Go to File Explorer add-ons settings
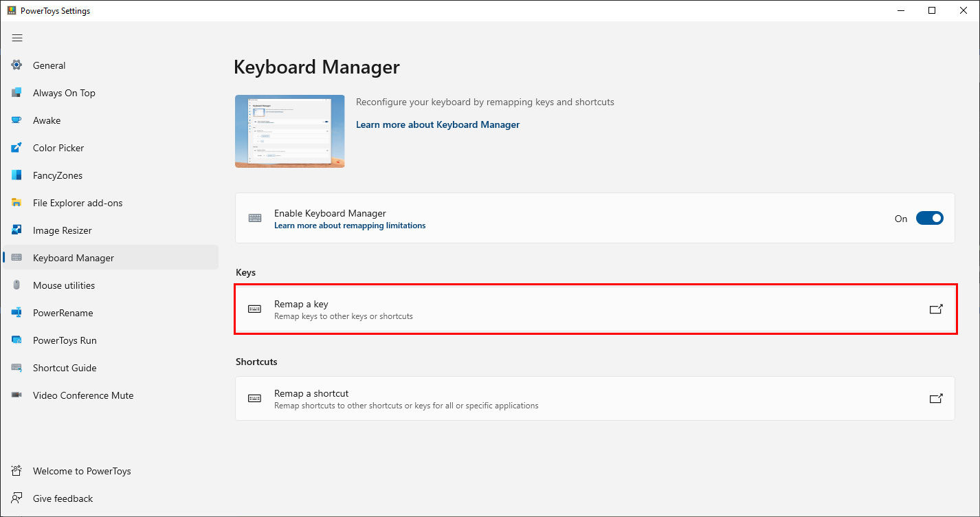Screen dimensions: 980x517 pyautogui.click(x=78, y=202)
